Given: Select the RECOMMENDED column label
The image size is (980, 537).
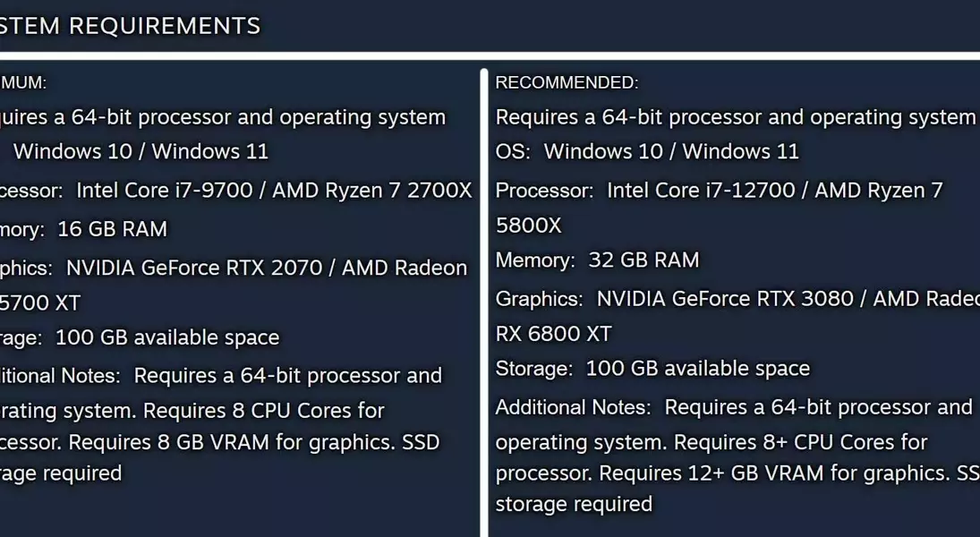Looking at the screenshot, I should coord(567,82).
